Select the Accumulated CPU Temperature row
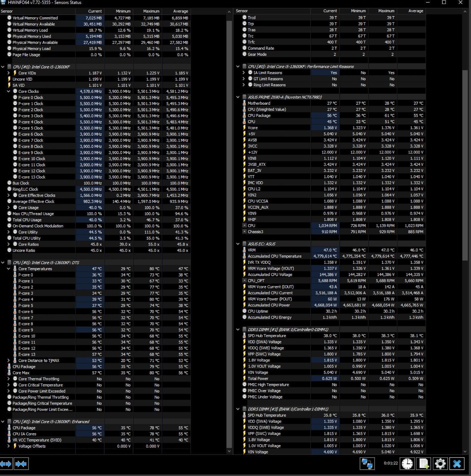Image resolution: width=471 pixels, height=476 pixels. click(330, 256)
